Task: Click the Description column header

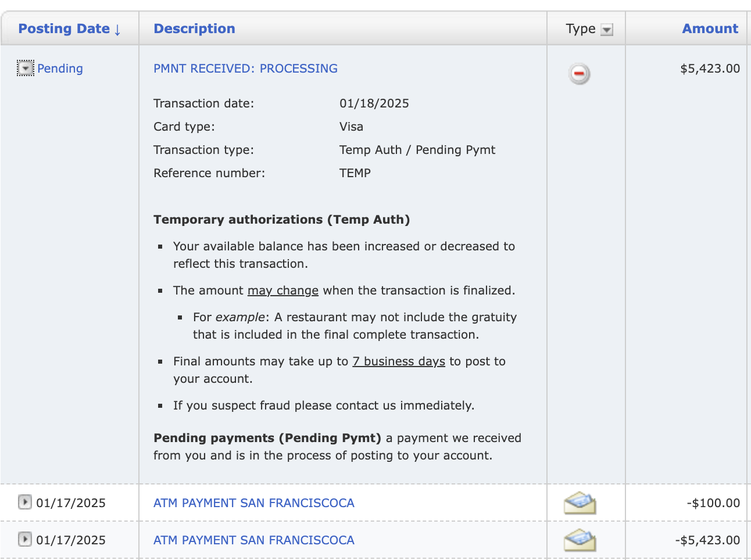Action: [x=194, y=28]
